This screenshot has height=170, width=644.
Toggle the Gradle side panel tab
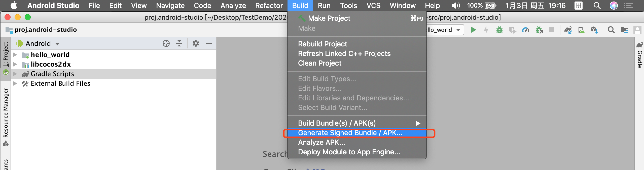click(640, 59)
